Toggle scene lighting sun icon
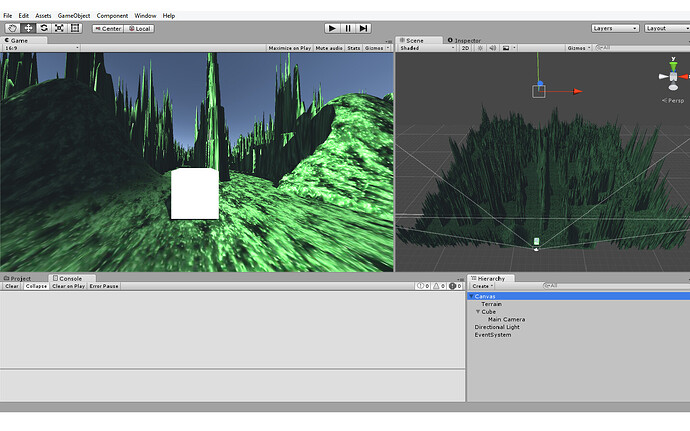Screen dimensions: 690x431 pos(480,48)
